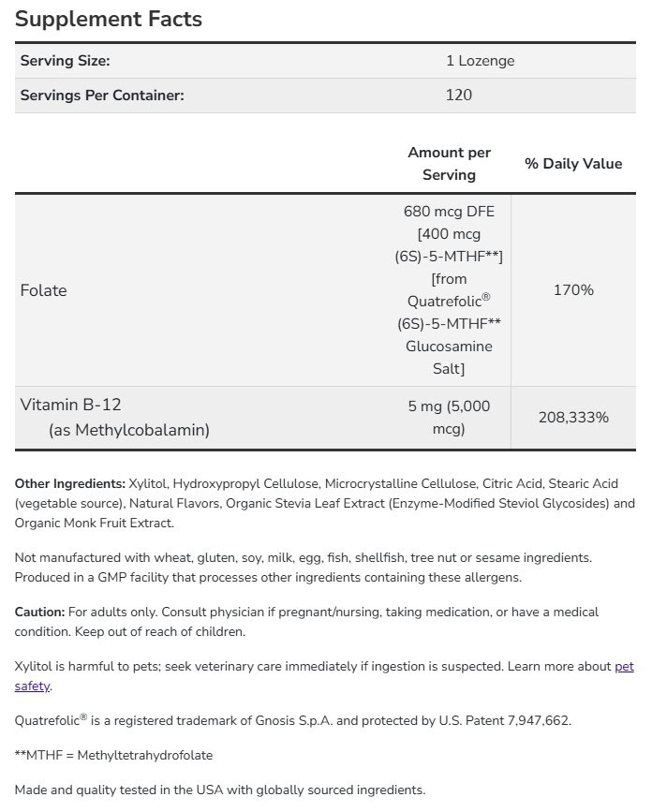
Task: Select the Serving Size label
Action: pos(66,61)
